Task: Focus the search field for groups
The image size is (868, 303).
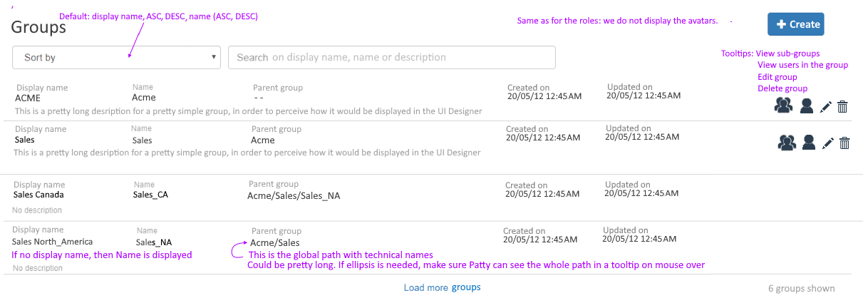Action: pyautogui.click(x=391, y=58)
